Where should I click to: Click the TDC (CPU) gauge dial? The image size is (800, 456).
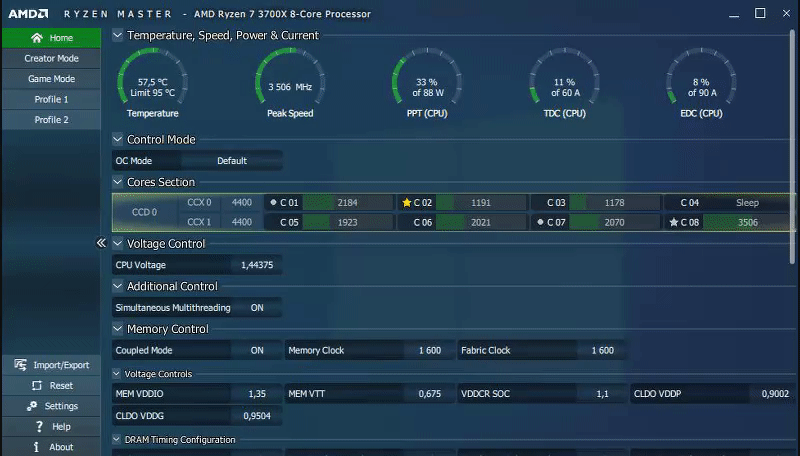564,77
